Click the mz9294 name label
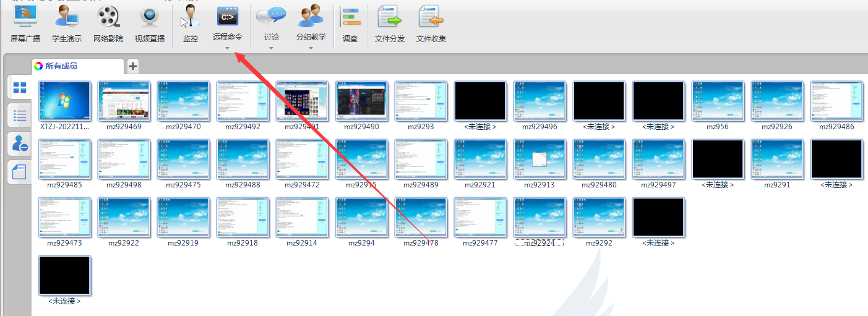Screen dimensions: 868x316 (x=362, y=243)
